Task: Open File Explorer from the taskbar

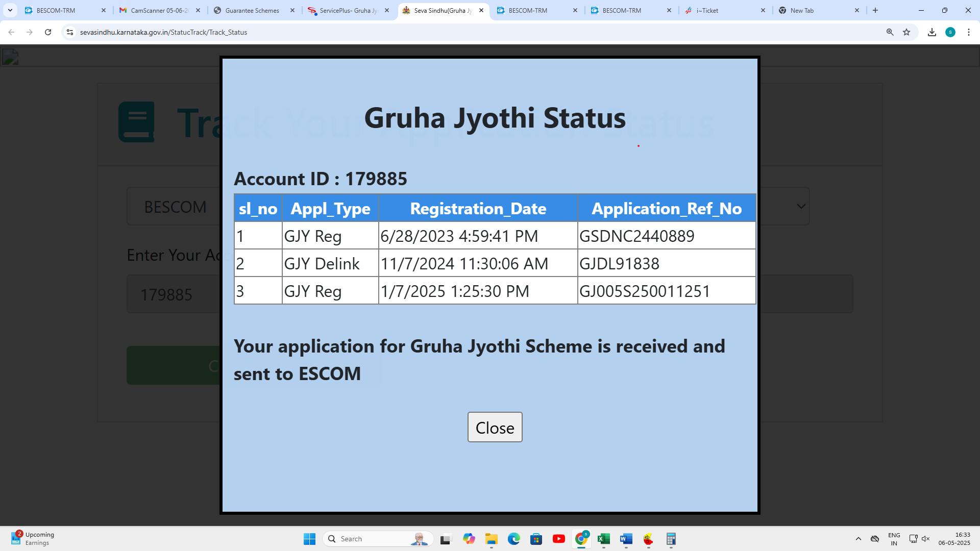Action: point(491,539)
